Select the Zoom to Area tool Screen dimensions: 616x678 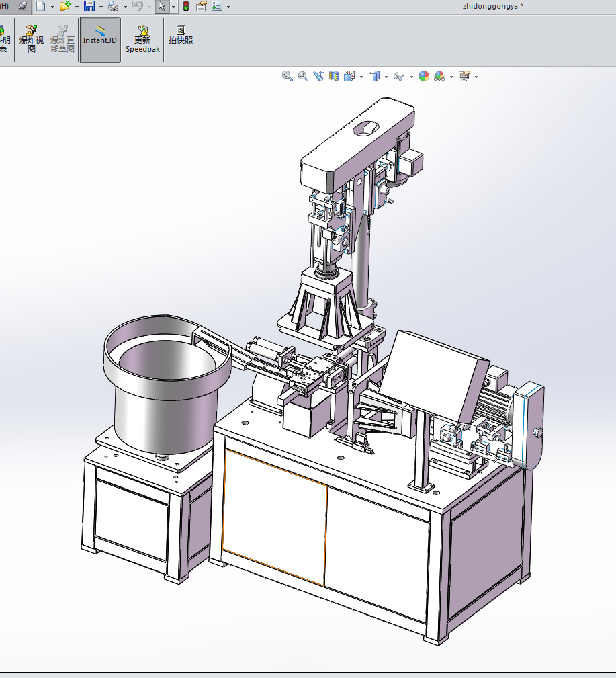click(x=303, y=77)
